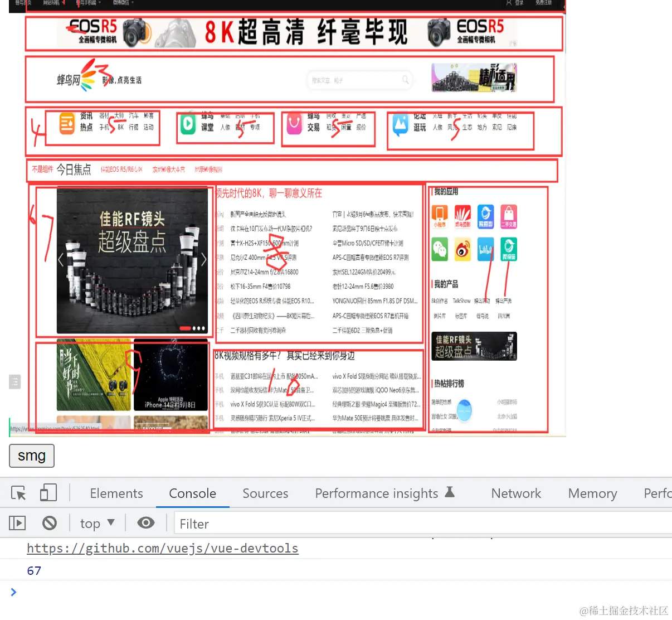Show the console sidebar panel icon

click(x=17, y=523)
